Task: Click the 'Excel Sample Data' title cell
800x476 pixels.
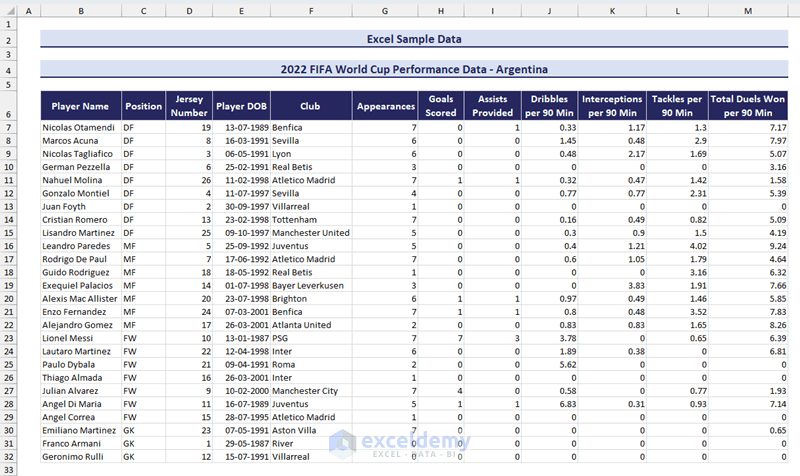Action: pos(414,39)
